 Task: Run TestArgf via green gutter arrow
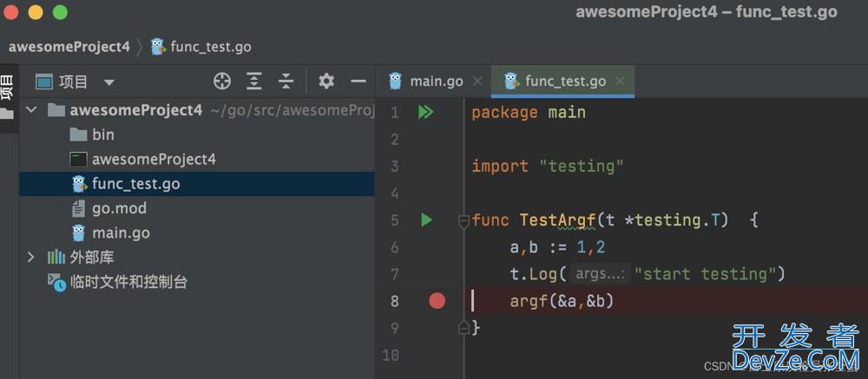425,220
